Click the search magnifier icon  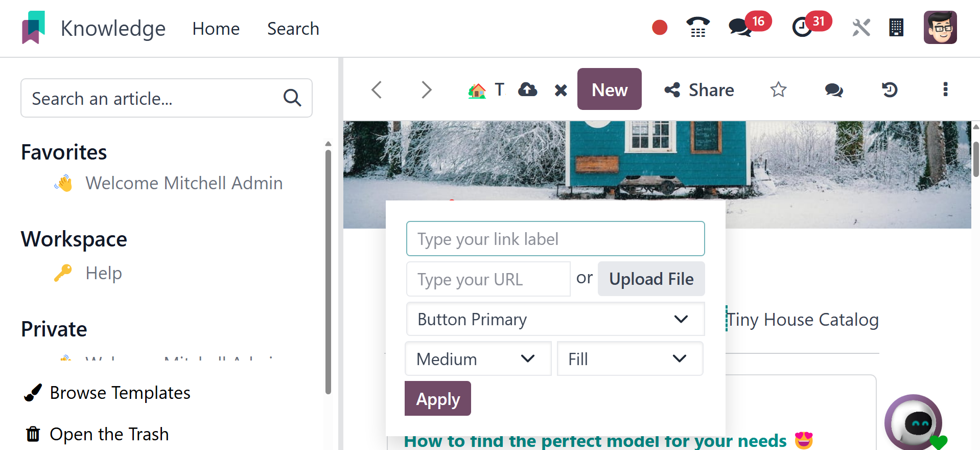292,97
